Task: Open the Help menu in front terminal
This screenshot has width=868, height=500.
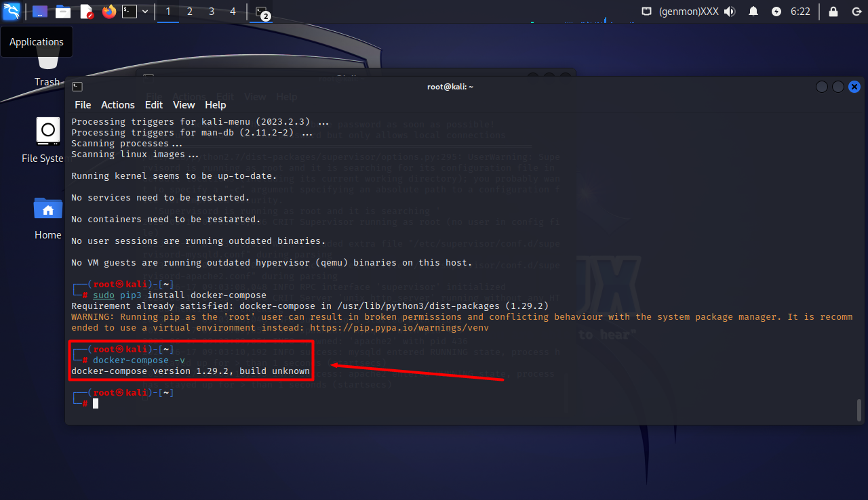Action: tap(216, 105)
